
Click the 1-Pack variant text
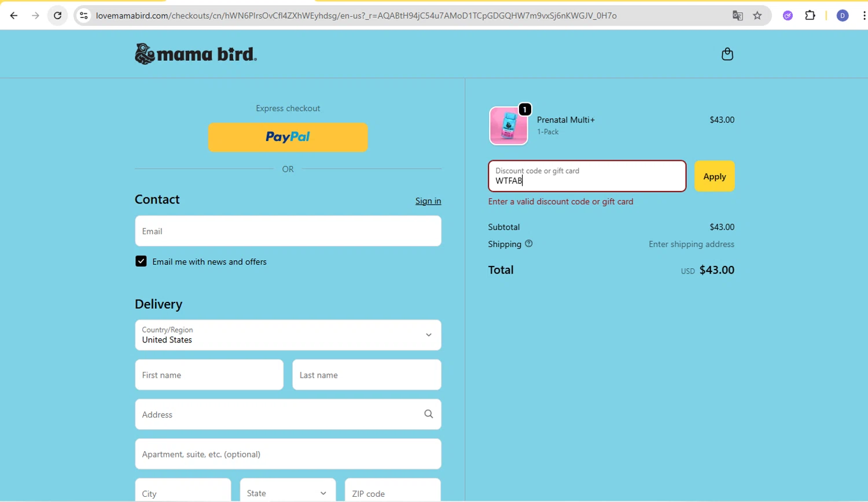(548, 132)
